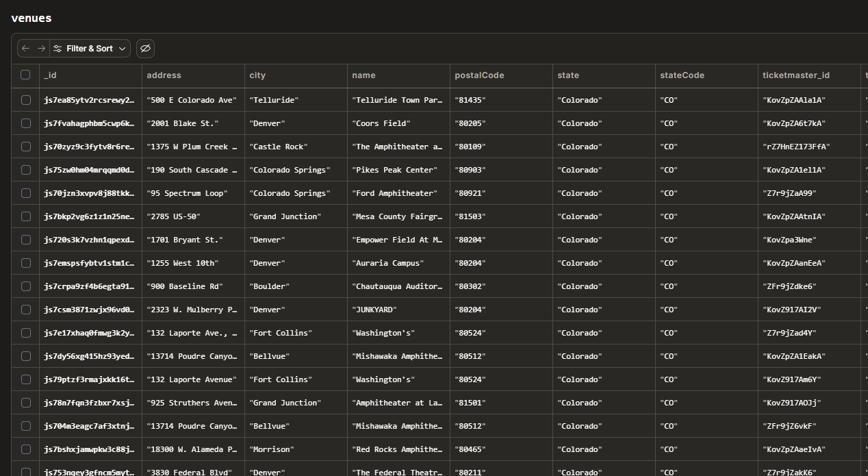Select the Pikes Peak Center row checkbox

tap(26, 170)
